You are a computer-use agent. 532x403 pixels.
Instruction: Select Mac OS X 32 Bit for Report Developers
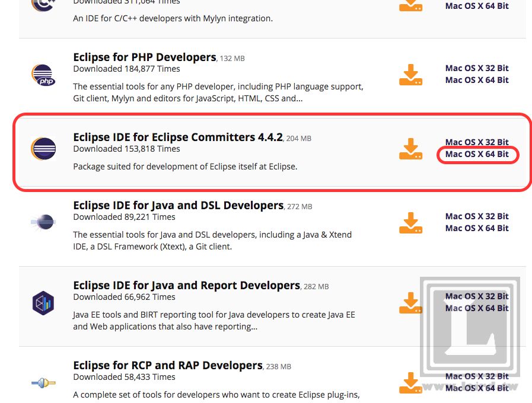tap(477, 296)
